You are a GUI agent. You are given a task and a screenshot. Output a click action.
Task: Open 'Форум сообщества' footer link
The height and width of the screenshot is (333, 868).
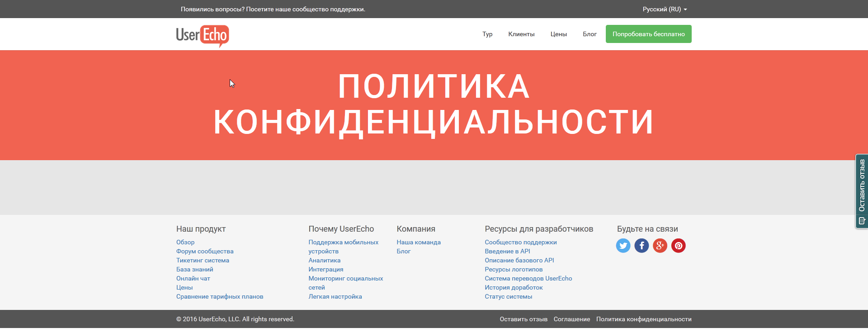click(205, 251)
